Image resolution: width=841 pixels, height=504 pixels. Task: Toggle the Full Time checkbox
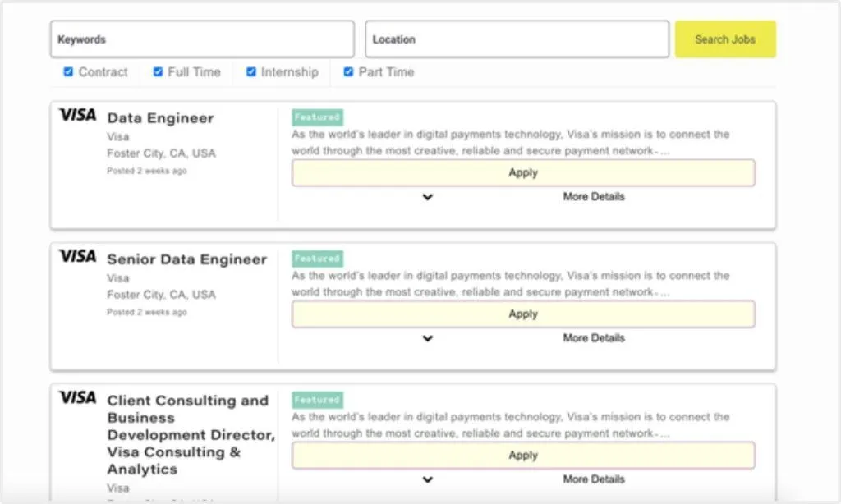click(x=158, y=72)
